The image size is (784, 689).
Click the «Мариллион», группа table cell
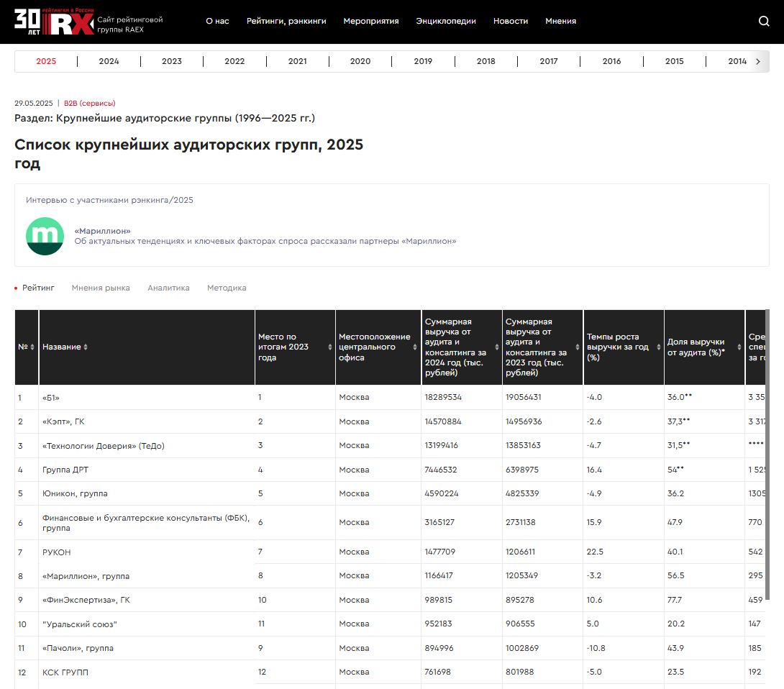click(86, 577)
